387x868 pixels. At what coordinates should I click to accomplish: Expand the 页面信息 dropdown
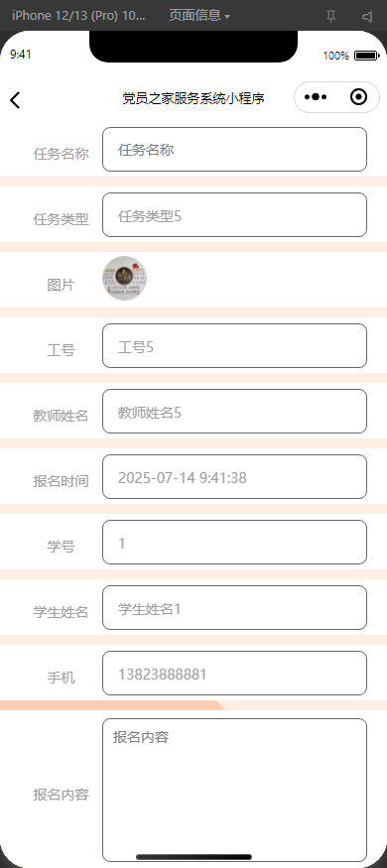coord(199,16)
